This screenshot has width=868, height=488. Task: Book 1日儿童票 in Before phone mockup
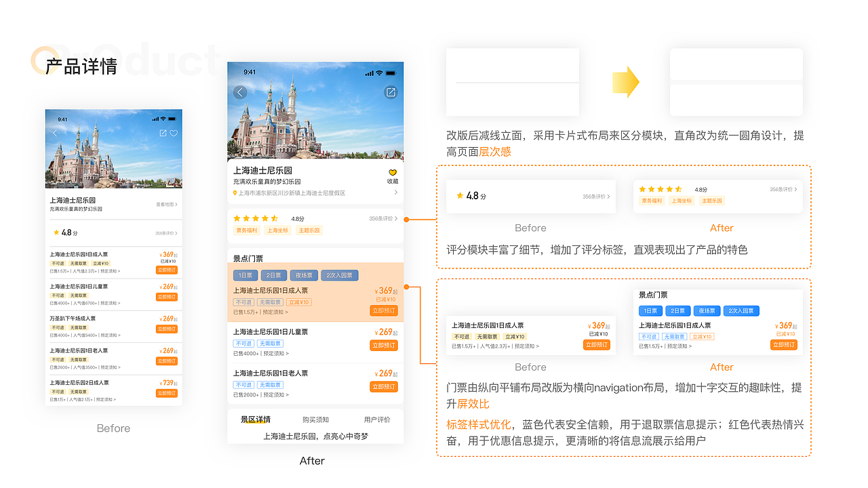pyautogui.click(x=167, y=297)
